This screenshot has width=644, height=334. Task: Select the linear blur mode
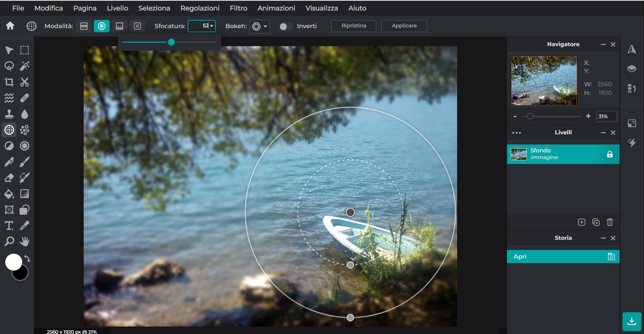(84, 26)
